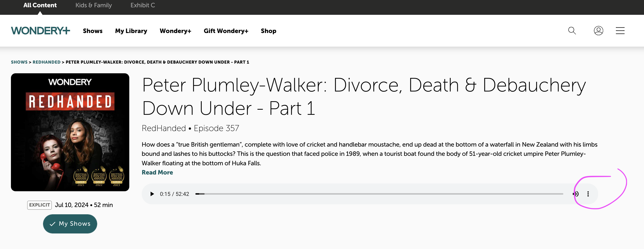Image resolution: width=644 pixels, height=249 pixels.
Task: Open the Wondery+ nav item
Action: pyautogui.click(x=175, y=31)
